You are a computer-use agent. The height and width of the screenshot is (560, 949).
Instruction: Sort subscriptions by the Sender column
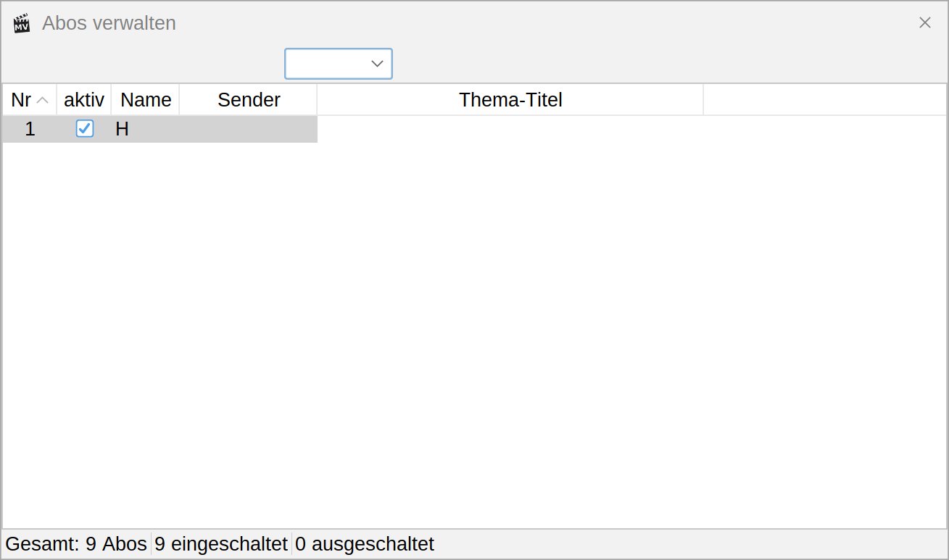coord(249,100)
